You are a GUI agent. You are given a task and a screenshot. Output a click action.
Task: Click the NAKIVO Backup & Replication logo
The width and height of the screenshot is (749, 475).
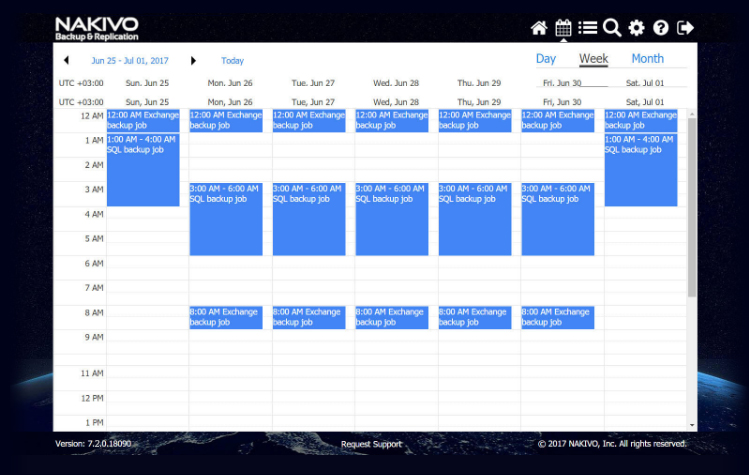click(96, 28)
